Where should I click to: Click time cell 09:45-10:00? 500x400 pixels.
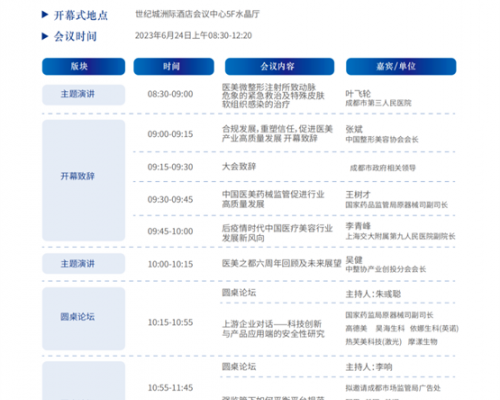point(170,231)
